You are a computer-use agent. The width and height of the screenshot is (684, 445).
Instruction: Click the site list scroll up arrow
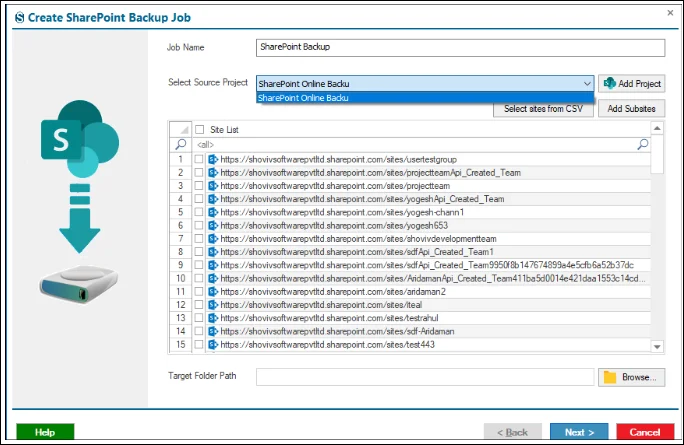tap(657, 128)
